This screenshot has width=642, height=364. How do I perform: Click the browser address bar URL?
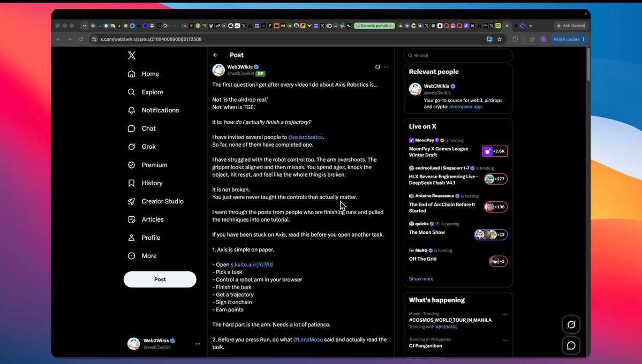pos(151,39)
